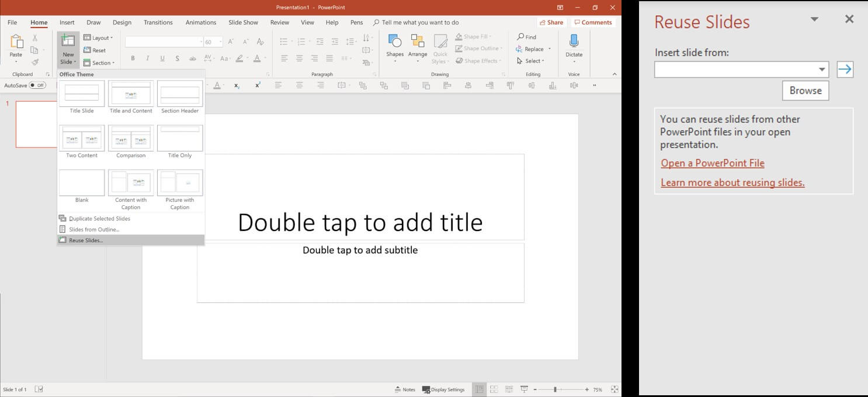This screenshot has width=868, height=397.
Task: Click the Fit slide to window icon
Action: click(x=614, y=389)
